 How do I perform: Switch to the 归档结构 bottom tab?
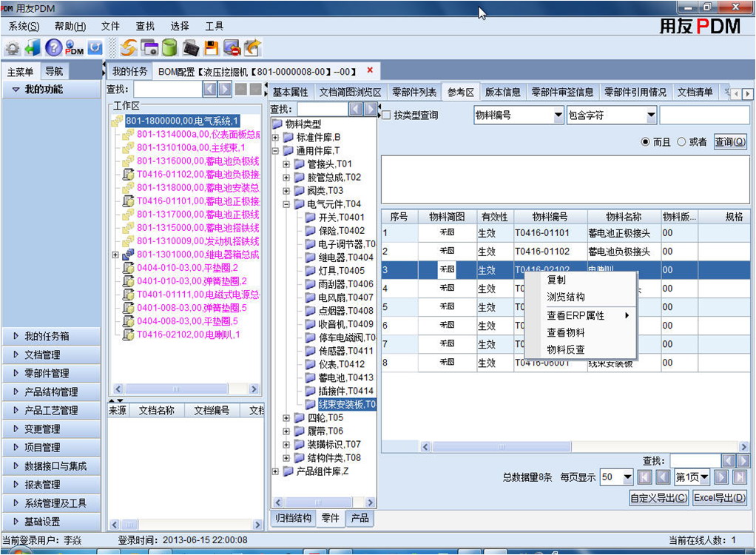pyautogui.click(x=294, y=518)
